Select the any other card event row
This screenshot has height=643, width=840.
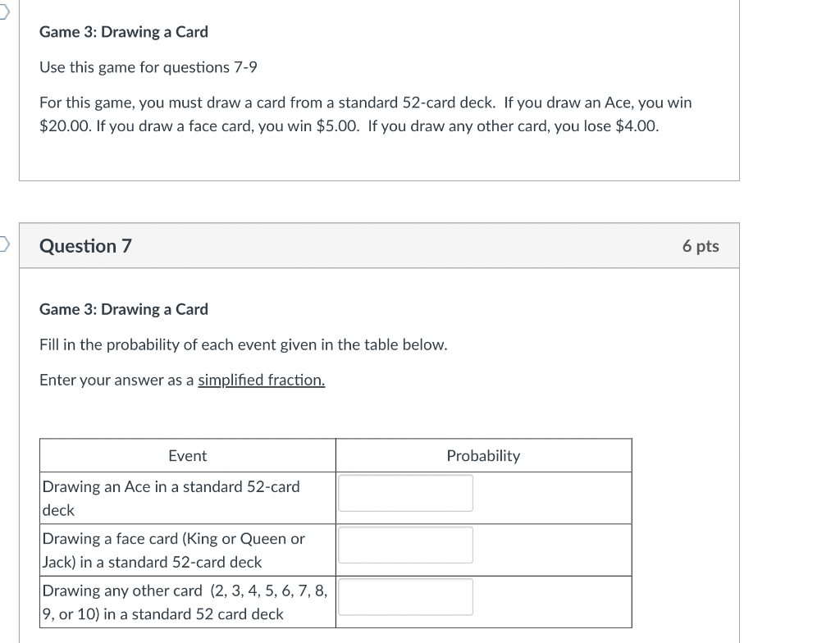(187, 601)
